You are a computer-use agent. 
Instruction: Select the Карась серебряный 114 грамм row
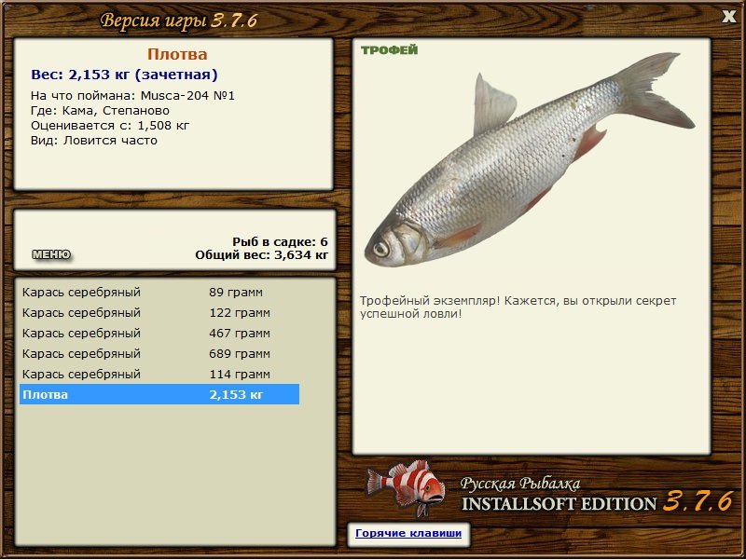tap(159, 375)
